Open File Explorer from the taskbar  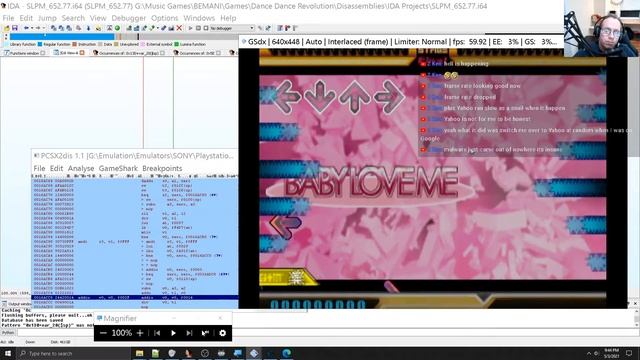click(140, 353)
